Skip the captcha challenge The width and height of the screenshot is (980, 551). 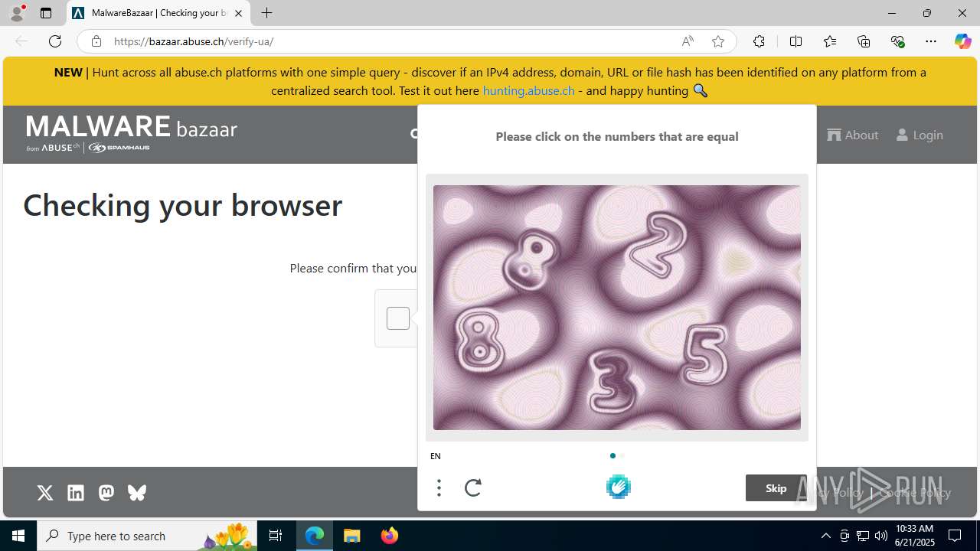coord(776,488)
